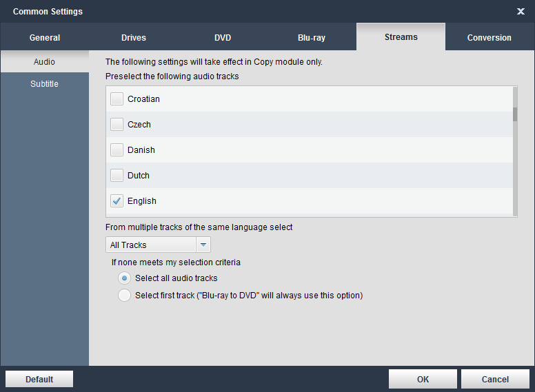Image resolution: width=535 pixels, height=392 pixels.
Task: Switch to the Blu-ray tab
Action: [312, 38]
